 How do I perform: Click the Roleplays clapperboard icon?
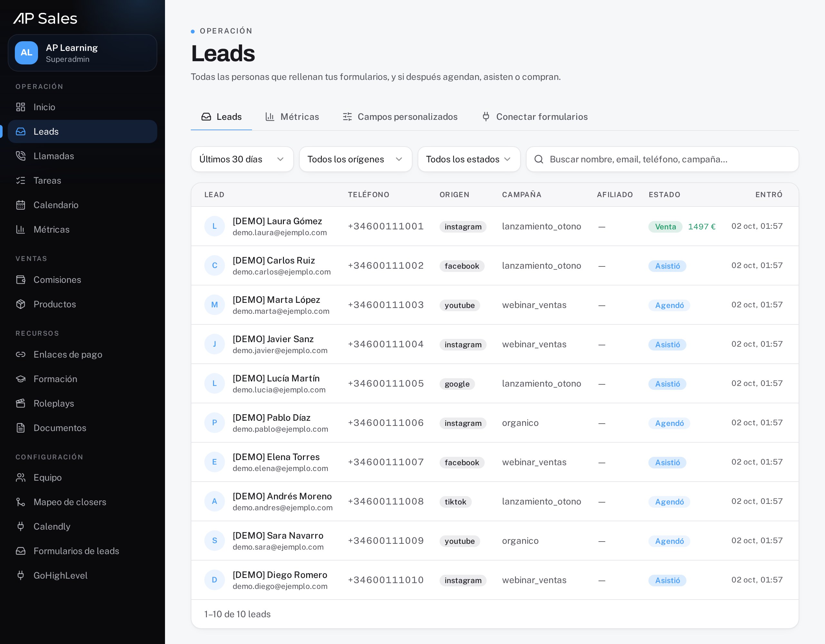[x=20, y=404]
